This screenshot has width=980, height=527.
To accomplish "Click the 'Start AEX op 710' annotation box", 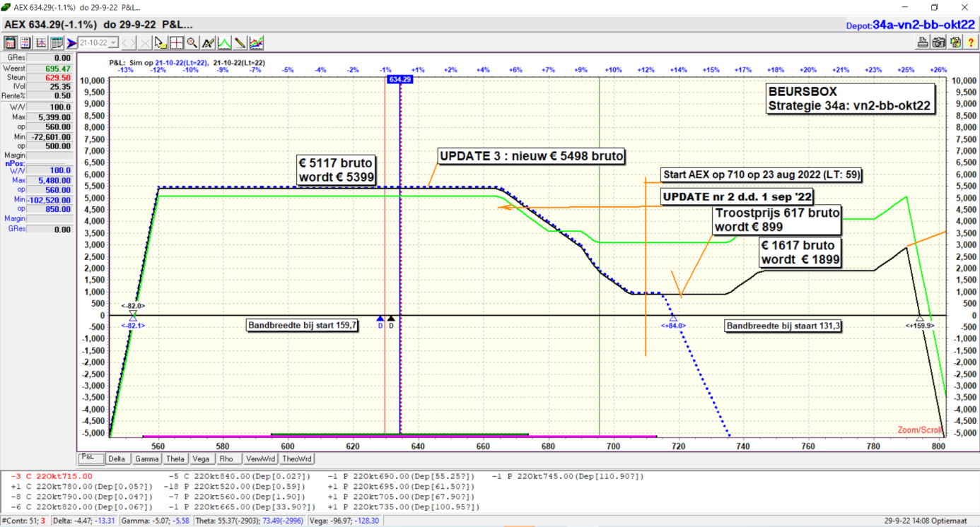I will (x=762, y=174).
